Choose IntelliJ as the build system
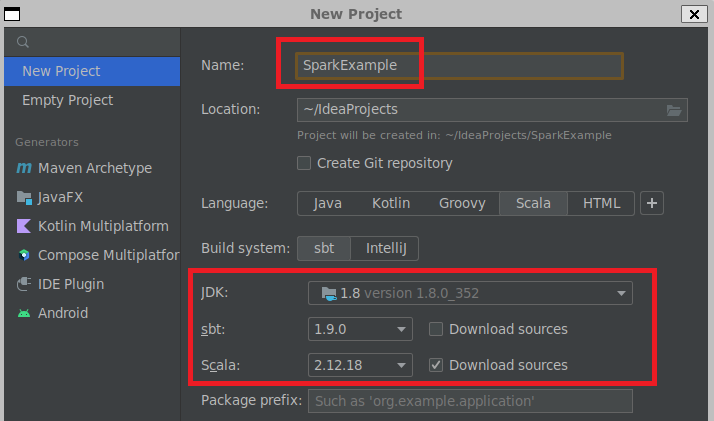Screen dimensions: 714x421 pyautogui.click(x=386, y=249)
